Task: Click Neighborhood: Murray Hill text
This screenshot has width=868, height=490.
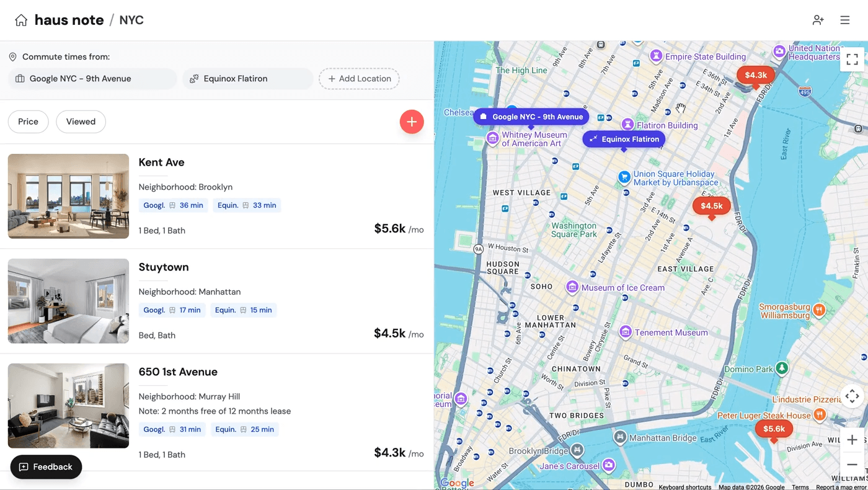Action: pos(189,396)
